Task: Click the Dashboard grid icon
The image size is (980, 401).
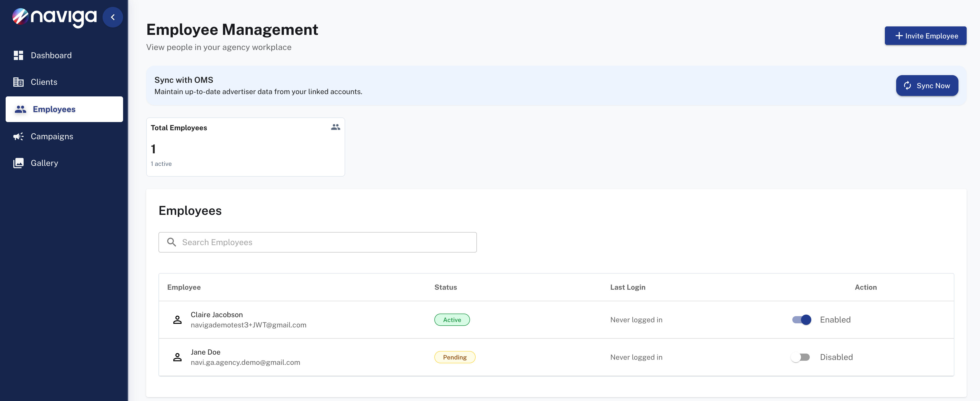Action: 18,55
